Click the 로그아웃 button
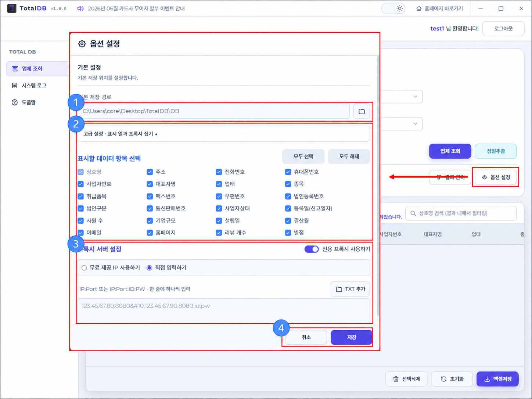The height and width of the screenshot is (399, 532). coord(503,29)
